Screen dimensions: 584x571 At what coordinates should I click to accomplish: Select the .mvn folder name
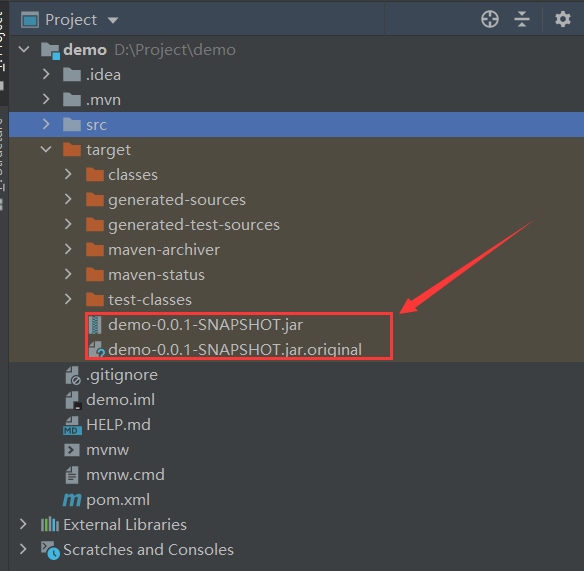(103, 99)
